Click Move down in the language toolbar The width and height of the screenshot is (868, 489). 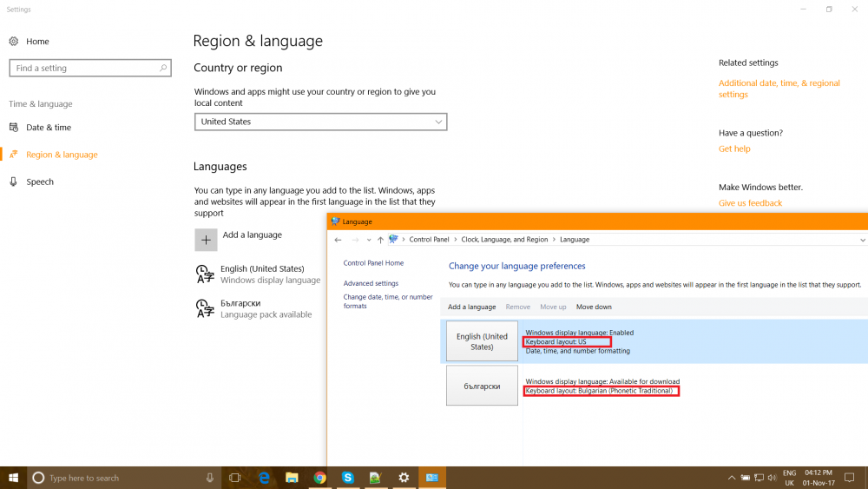[x=594, y=307]
